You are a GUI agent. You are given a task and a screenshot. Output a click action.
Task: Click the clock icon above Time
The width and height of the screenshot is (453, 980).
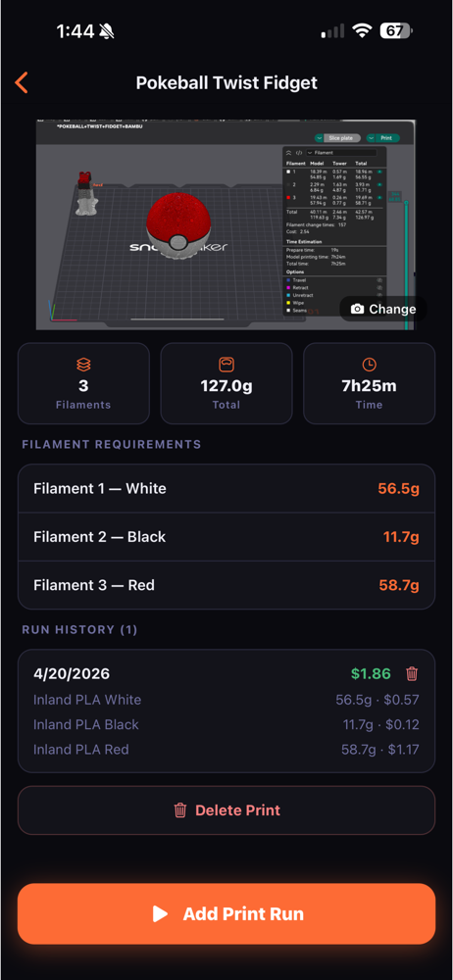click(x=369, y=365)
